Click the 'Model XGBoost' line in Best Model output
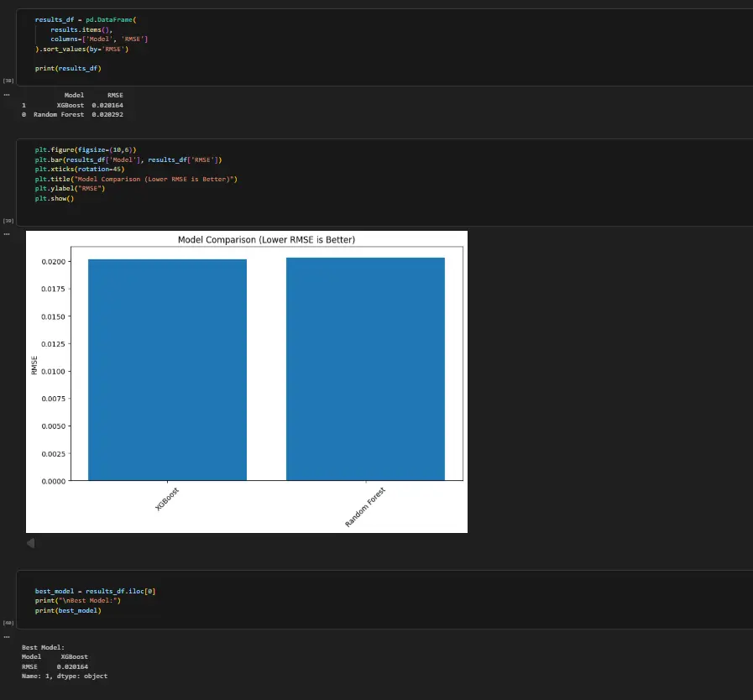Viewport: 753px width, 700px height. [55, 656]
